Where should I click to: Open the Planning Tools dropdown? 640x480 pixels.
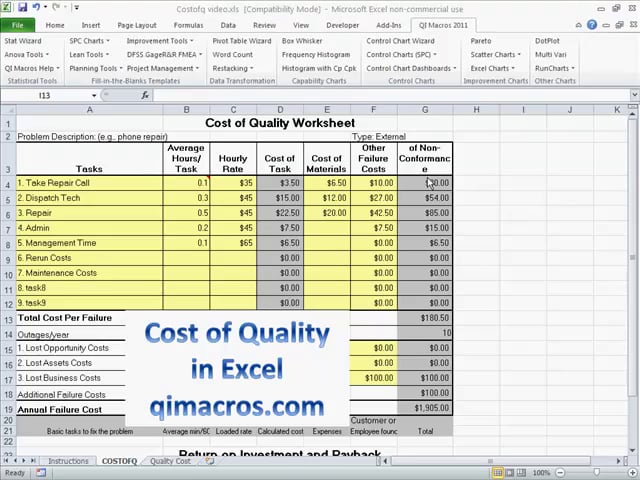[96, 69]
